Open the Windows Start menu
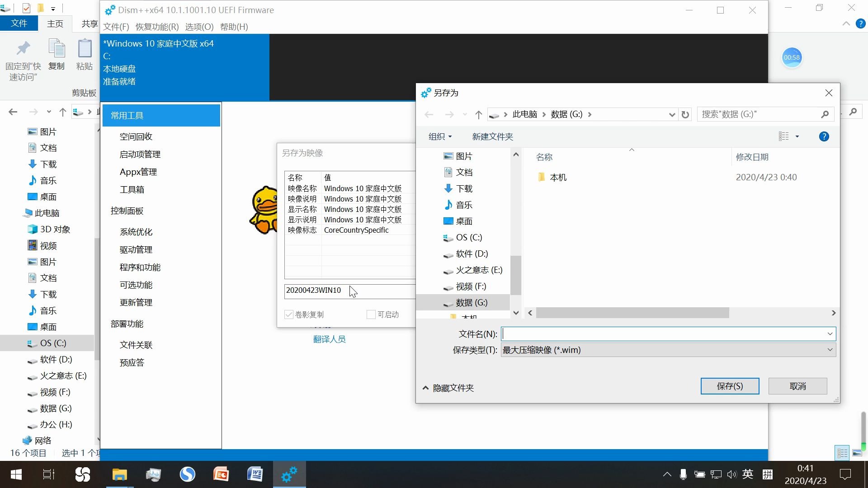868x488 pixels. (x=16, y=474)
